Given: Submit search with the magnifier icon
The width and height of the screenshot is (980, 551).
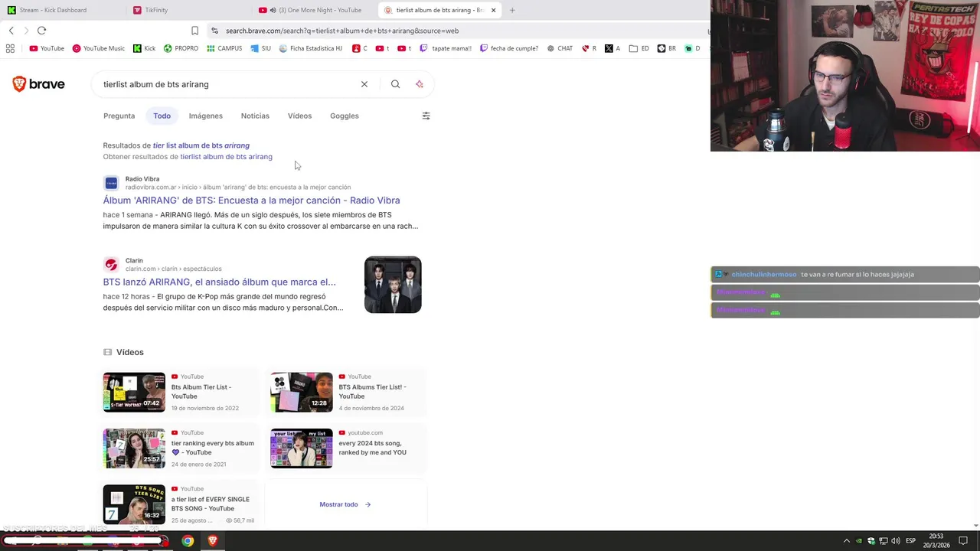Looking at the screenshot, I should pos(395,84).
